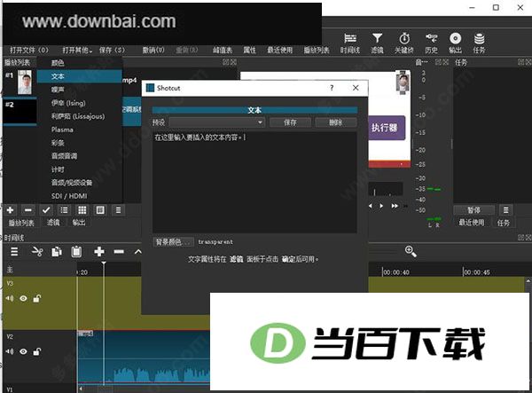This screenshot has width=532, height=393.
Task: Open the 滤镜 funnel toolbar icon
Action: pyautogui.click(x=377, y=43)
